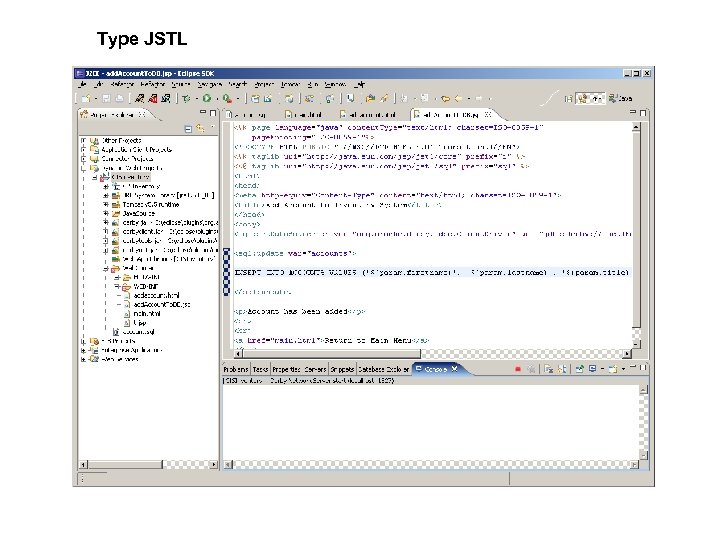Click the Print toolbar icon
The image size is (720, 540).
tap(119, 98)
